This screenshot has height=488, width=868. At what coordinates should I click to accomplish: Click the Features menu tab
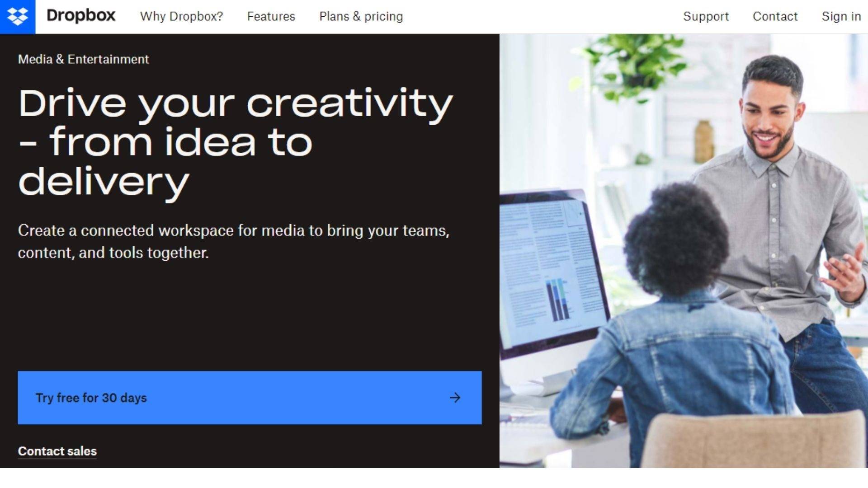(271, 16)
